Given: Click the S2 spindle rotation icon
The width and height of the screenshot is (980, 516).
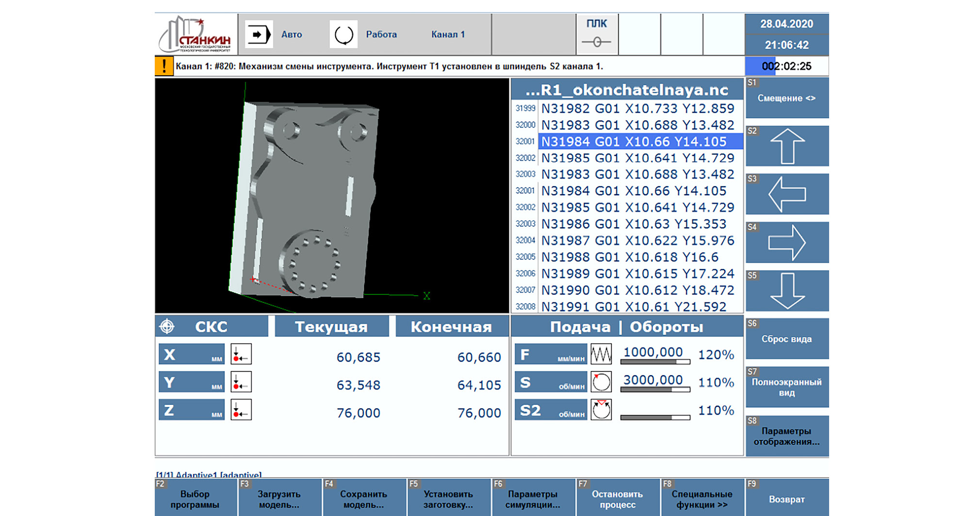Looking at the screenshot, I should pyautogui.click(x=601, y=410).
